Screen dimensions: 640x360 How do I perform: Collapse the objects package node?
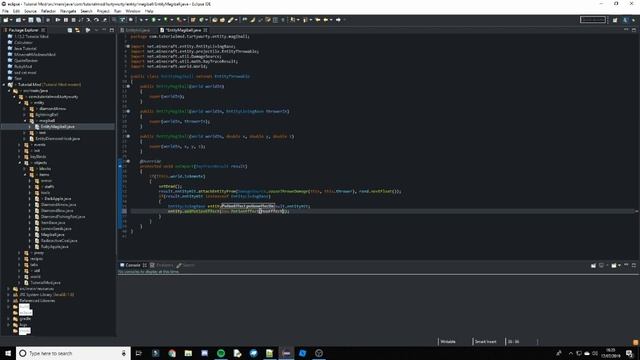click(20, 163)
